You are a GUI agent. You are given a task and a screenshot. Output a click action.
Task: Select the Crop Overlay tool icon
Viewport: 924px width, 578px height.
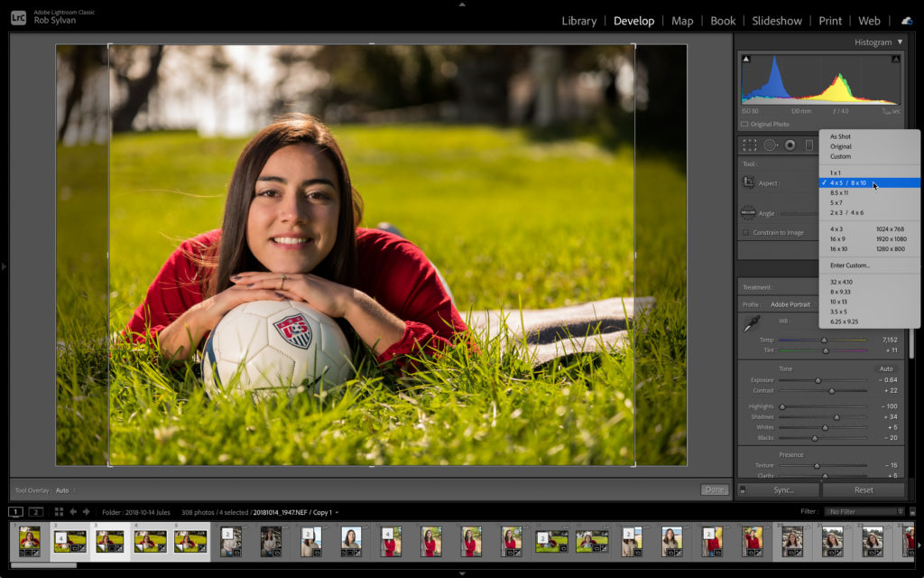(x=750, y=144)
